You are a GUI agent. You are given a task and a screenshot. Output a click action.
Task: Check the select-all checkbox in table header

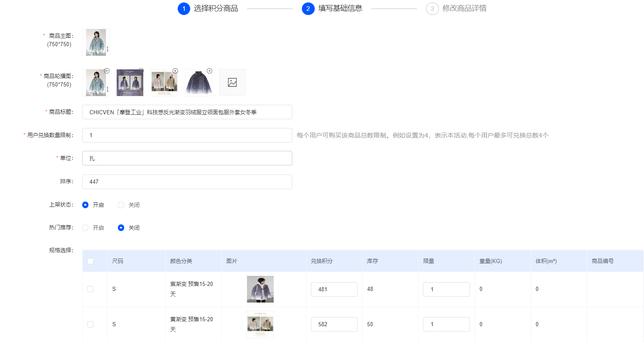click(x=91, y=261)
